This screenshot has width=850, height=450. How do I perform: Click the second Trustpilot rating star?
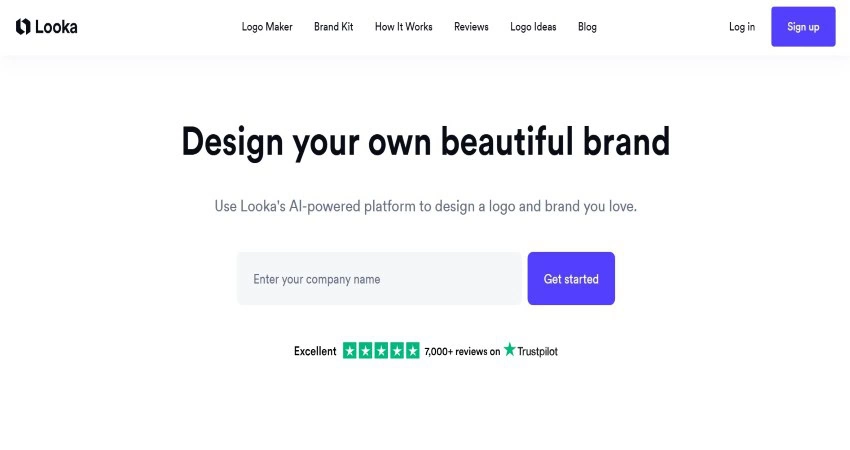pyautogui.click(x=366, y=351)
